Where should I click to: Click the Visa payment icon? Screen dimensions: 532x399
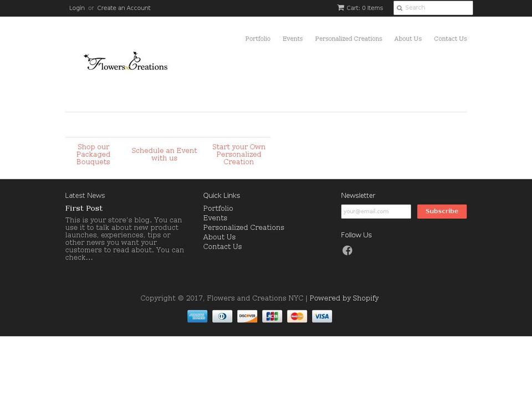[x=322, y=316]
